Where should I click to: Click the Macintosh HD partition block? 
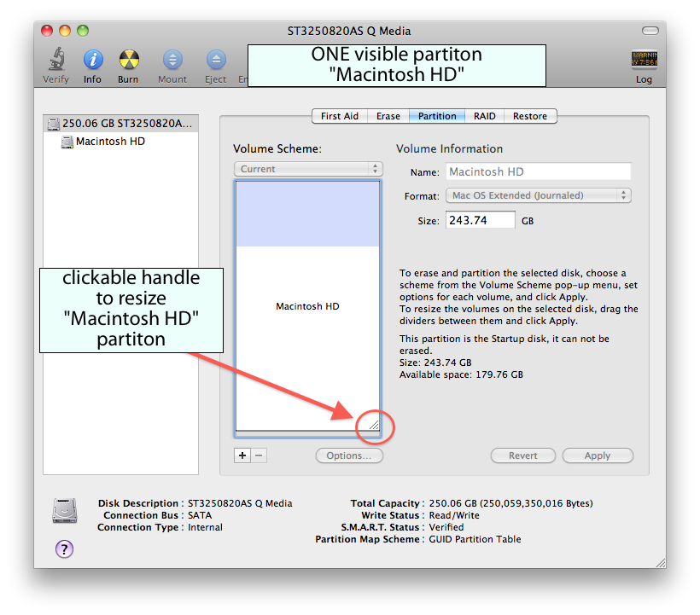[307, 306]
